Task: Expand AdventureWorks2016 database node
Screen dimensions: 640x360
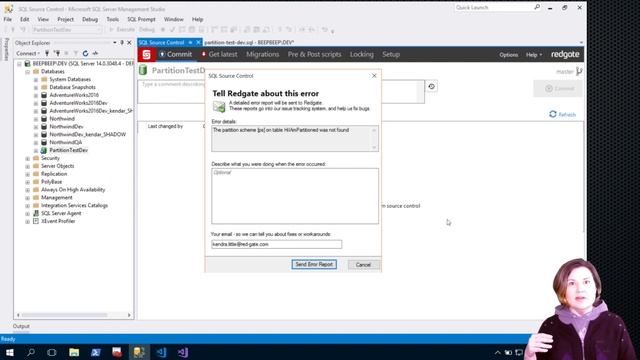Action: [36, 96]
